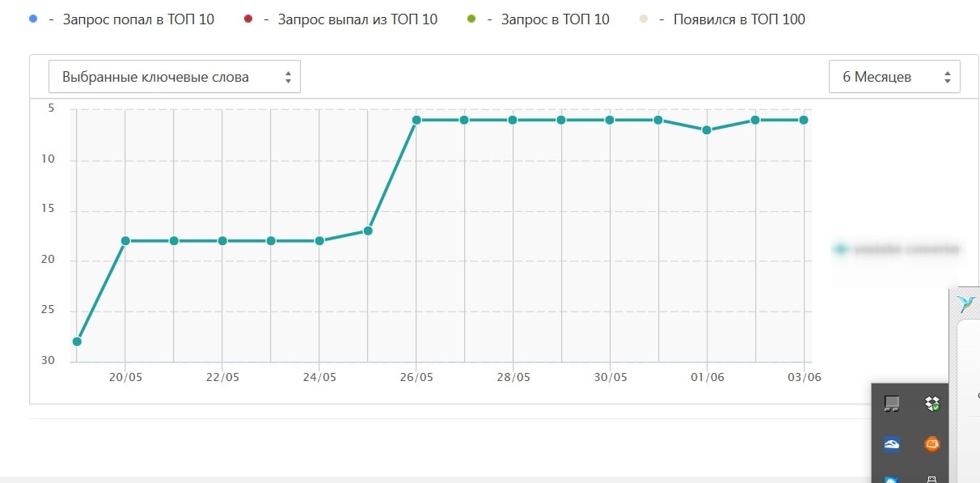Click the "03/06" date axis label
The width and height of the screenshot is (980, 483).
tap(804, 377)
